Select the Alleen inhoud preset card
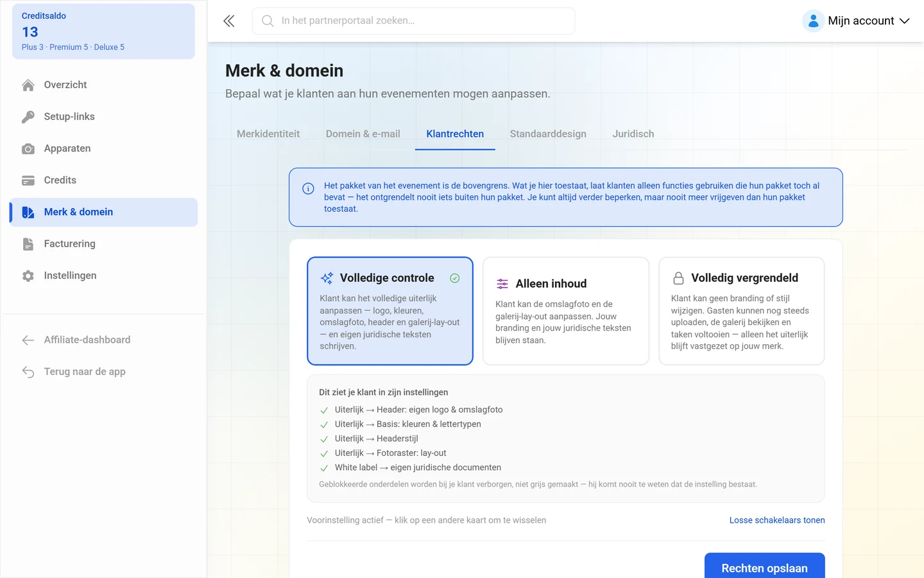The height and width of the screenshot is (578, 924). point(566,311)
